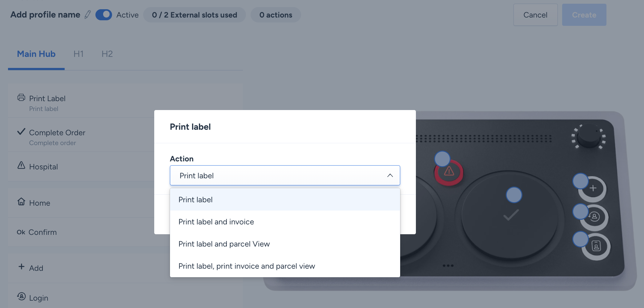This screenshot has width=644, height=308.
Task: Click the printer icon beside Print Label
Action: pyautogui.click(x=21, y=98)
